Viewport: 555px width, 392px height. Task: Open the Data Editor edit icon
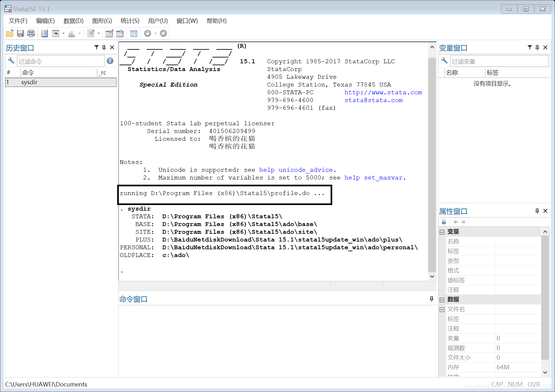point(109,33)
